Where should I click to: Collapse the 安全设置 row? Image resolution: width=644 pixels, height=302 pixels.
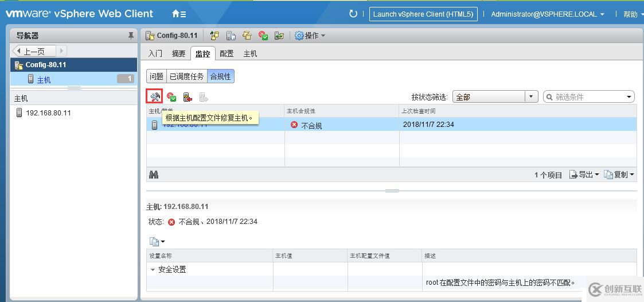pyautogui.click(x=153, y=270)
